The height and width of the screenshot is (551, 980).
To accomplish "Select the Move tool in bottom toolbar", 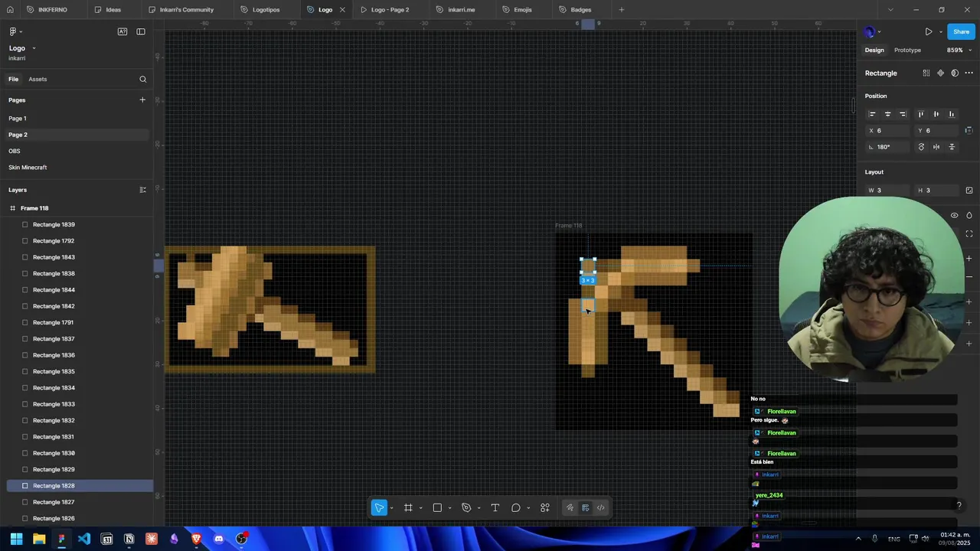I will [379, 507].
